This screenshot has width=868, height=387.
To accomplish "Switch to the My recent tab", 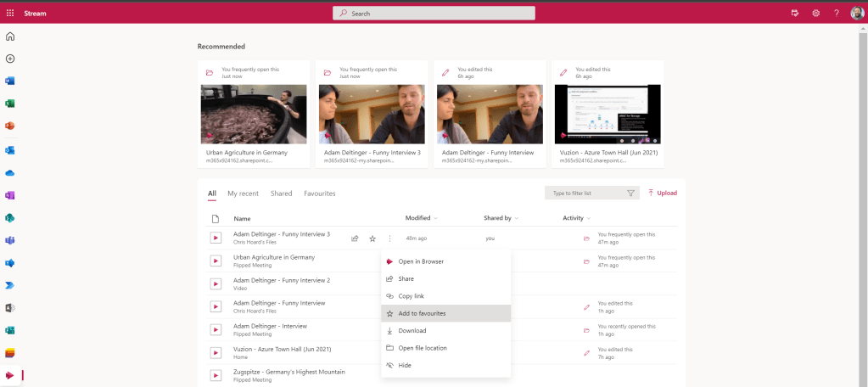I will (243, 193).
